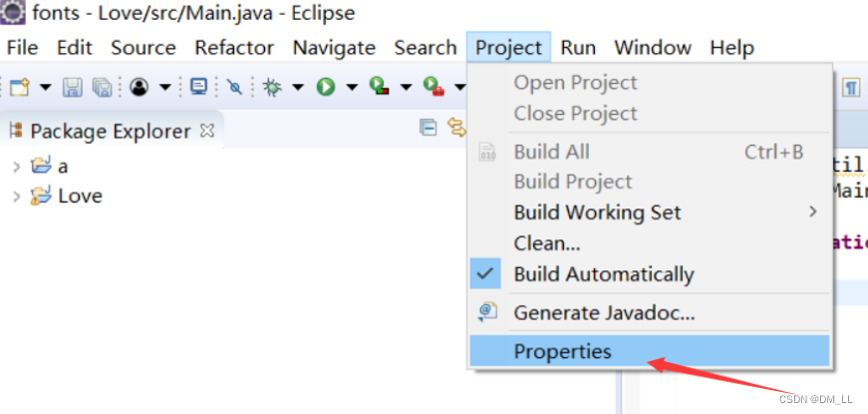This screenshot has width=868, height=414.
Task: Expand the 'a' project node
Action: (x=16, y=166)
